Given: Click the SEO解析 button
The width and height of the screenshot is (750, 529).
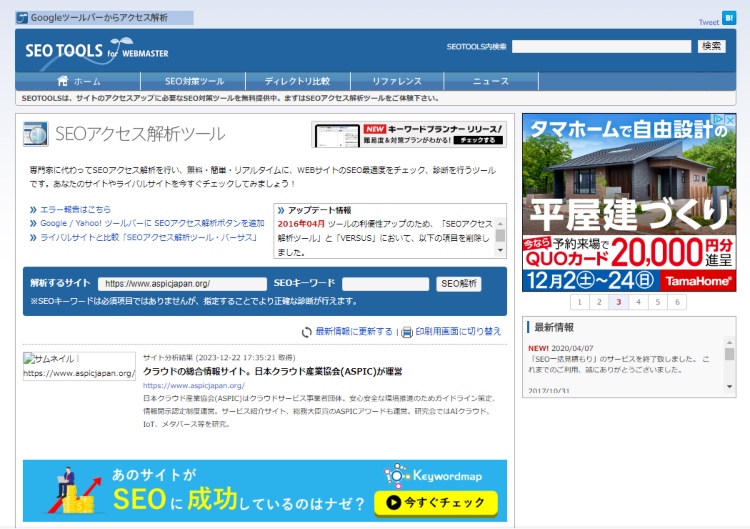Looking at the screenshot, I should coord(459,284).
